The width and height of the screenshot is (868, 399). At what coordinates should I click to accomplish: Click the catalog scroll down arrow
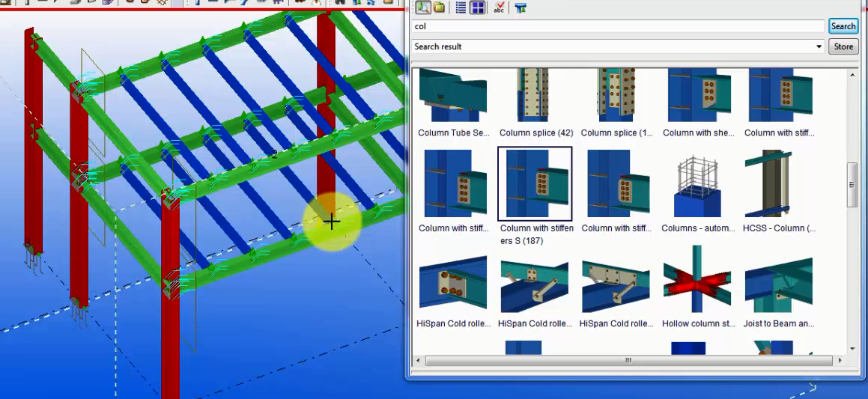point(852,349)
